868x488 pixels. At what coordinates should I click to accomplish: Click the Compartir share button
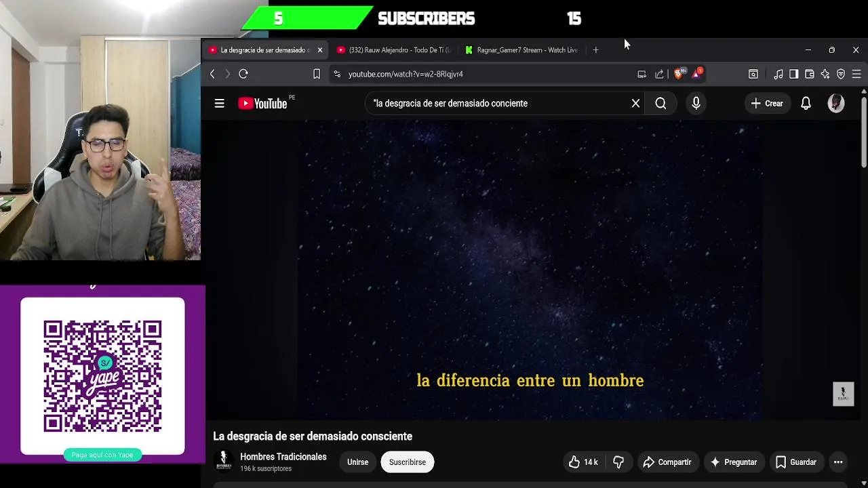click(x=667, y=462)
